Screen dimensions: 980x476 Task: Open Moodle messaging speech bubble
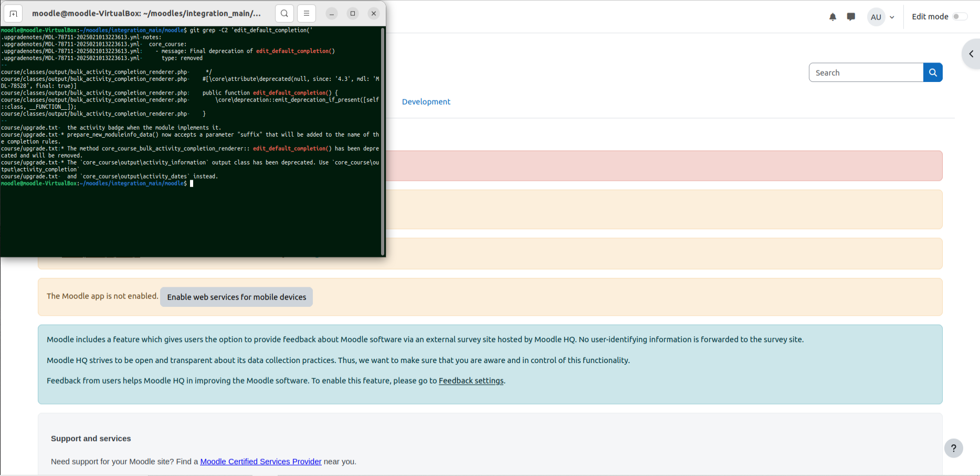point(851,17)
